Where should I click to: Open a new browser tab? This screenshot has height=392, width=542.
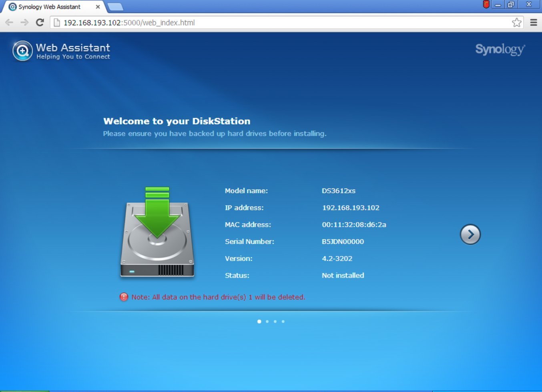tap(114, 7)
